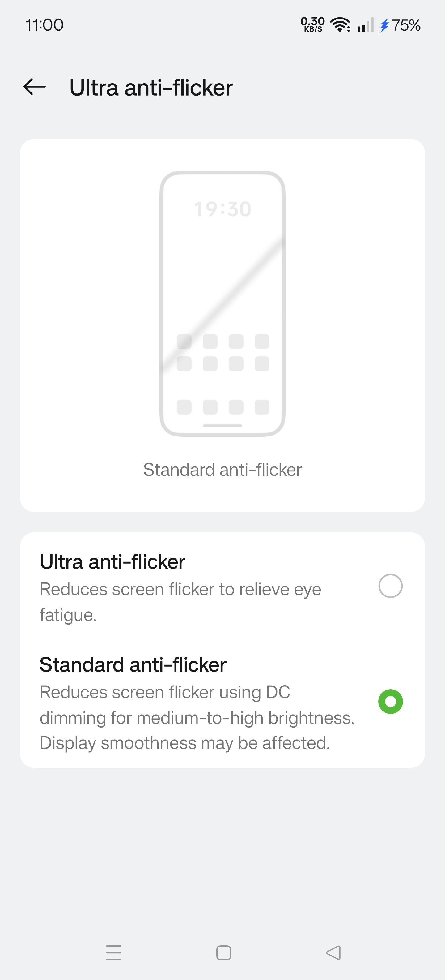Tap the DC dimming description text
This screenshot has width=445, height=980.
tap(197, 717)
